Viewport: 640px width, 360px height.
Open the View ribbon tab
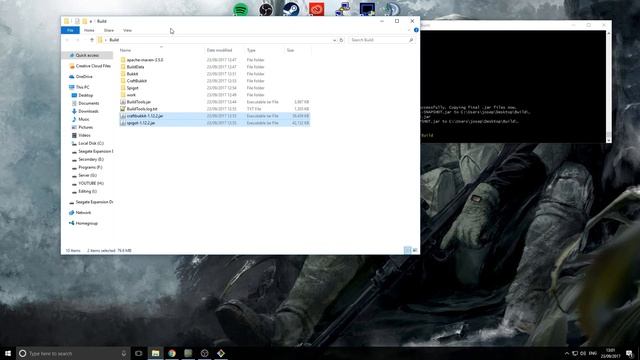pos(127,30)
